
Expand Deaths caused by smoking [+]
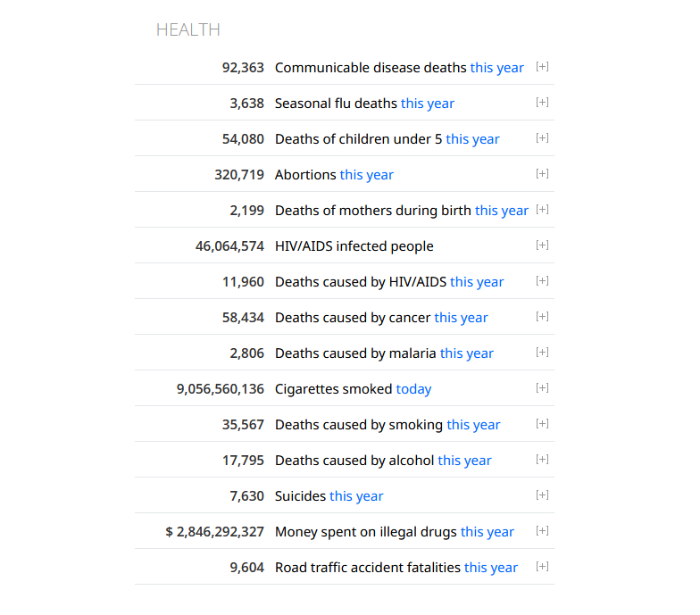pos(542,423)
